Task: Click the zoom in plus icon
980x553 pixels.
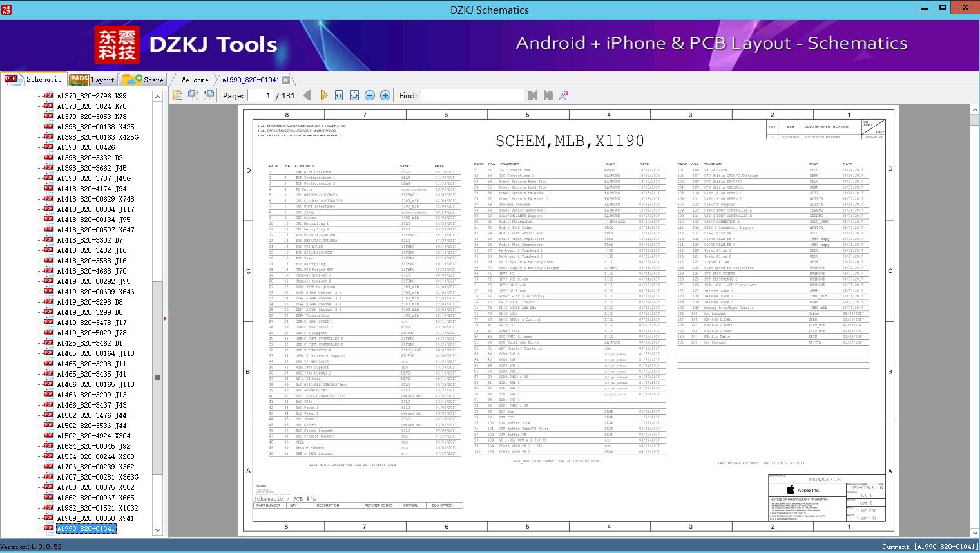Action: [385, 95]
